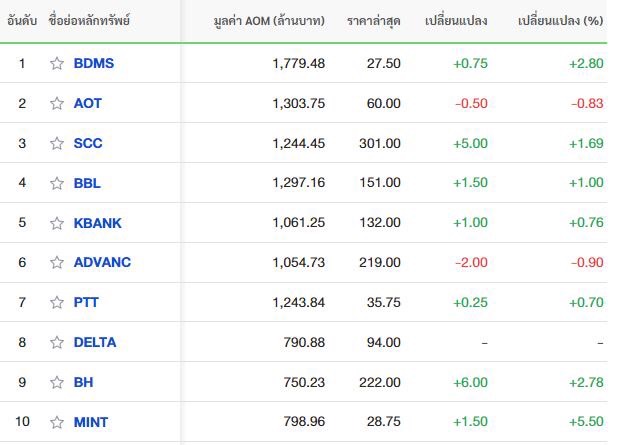The height and width of the screenshot is (445, 623).
Task: Mark SCC as favorite with star
Action: point(57,143)
